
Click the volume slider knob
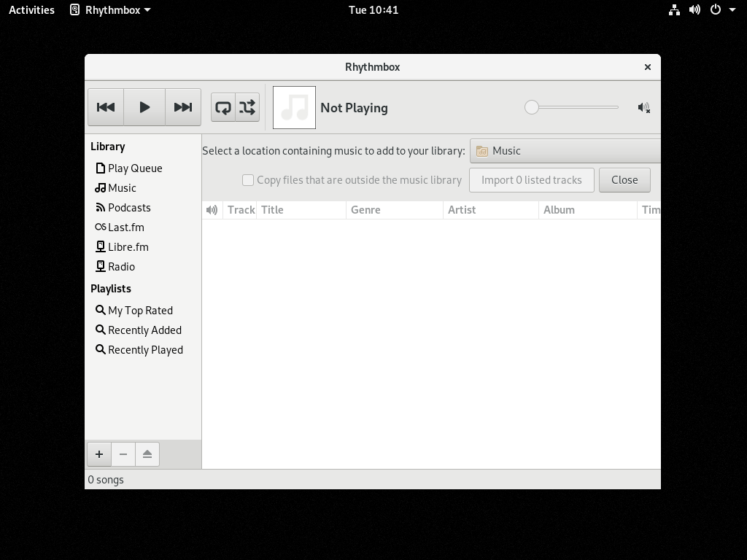point(532,107)
